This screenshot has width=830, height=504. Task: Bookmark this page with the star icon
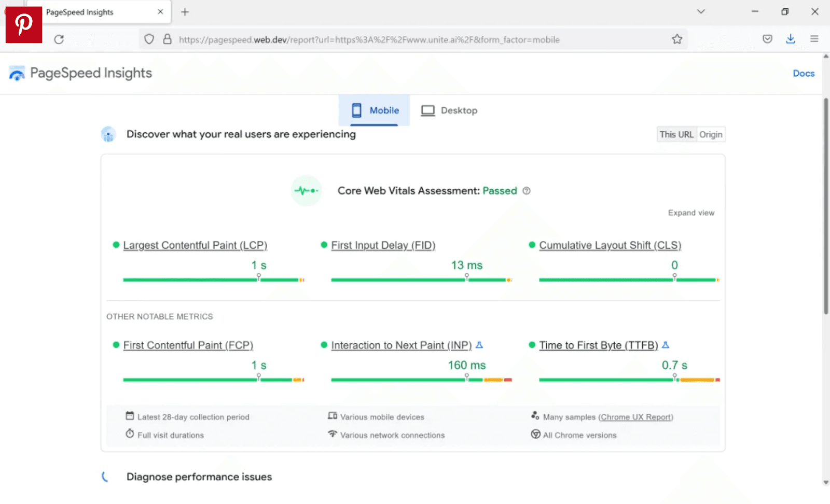pos(677,39)
